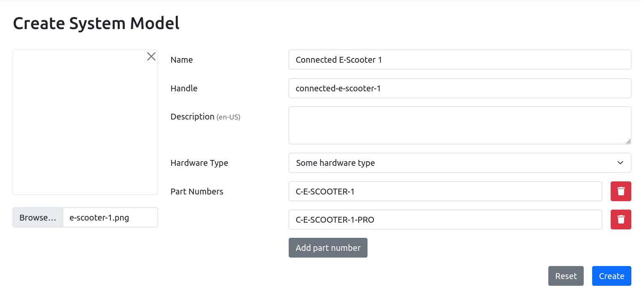
Task: Click inside the empty Description text area
Action: (x=460, y=125)
